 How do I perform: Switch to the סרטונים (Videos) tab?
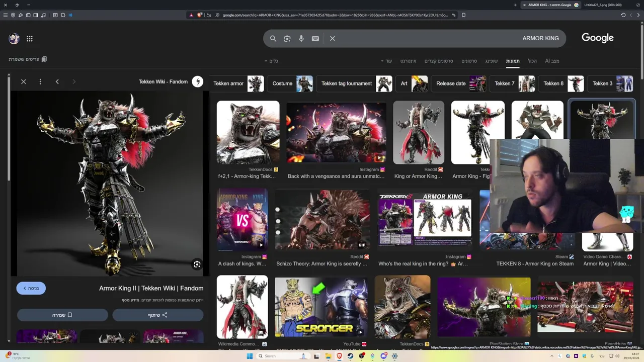[x=469, y=61]
